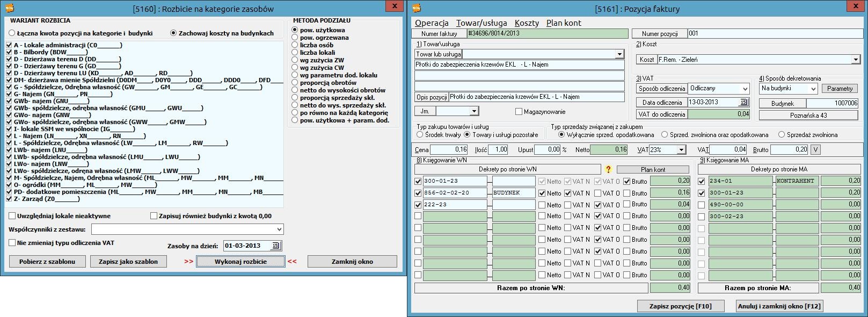Screen dimensions: 868x317
Task: Expand the Współczynniki z zestawu dropdown
Action: (x=279, y=229)
